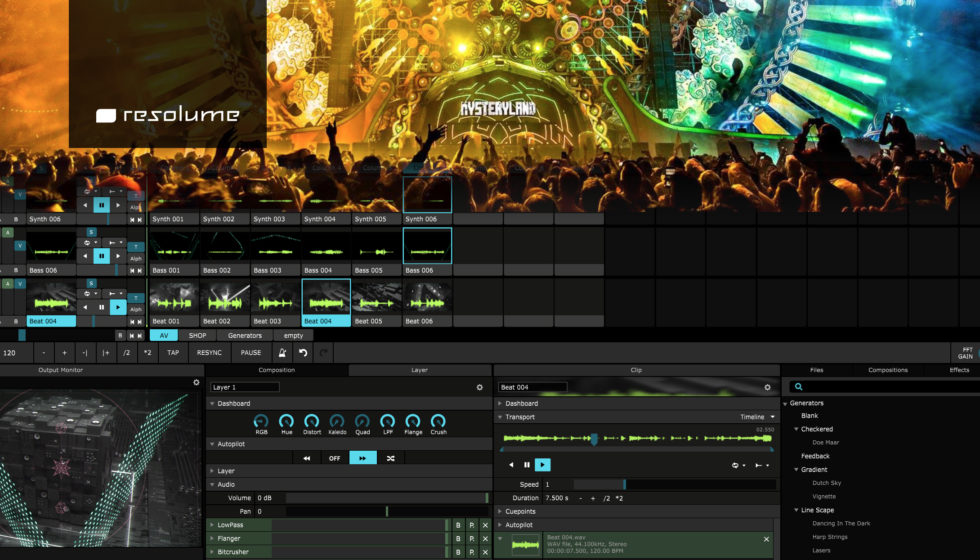Collapse the Gradient generators tree
Image resolution: width=980 pixels, height=560 pixels.
tap(796, 469)
